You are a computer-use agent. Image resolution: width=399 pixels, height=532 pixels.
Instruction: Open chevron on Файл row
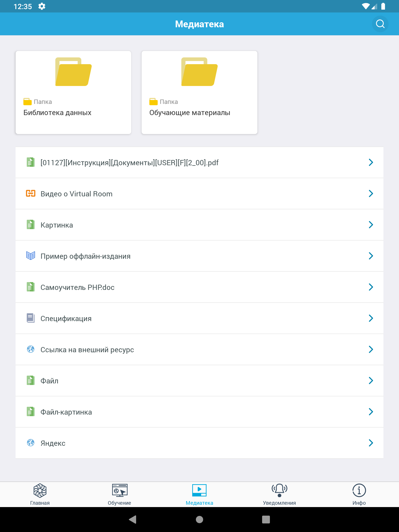tap(371, 381)
